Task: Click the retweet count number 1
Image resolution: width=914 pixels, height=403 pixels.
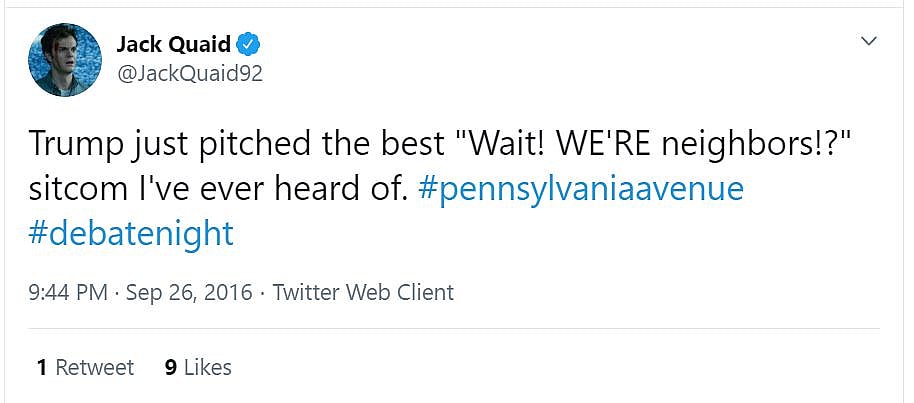Action: (x=42, y=367)
